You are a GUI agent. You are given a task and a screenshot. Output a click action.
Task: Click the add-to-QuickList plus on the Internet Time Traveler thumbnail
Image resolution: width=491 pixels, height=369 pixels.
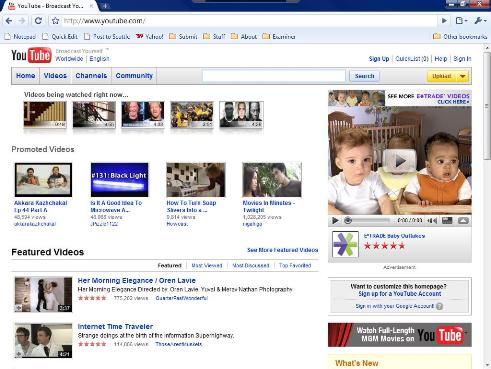[19, 354]
